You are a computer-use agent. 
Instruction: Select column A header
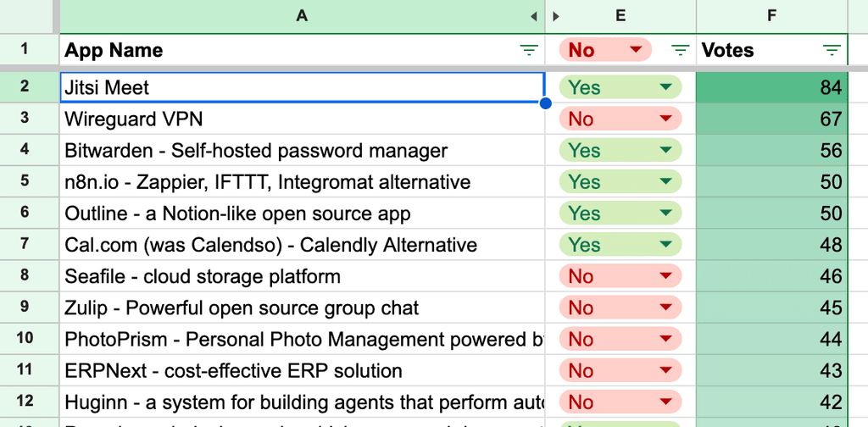302,16
